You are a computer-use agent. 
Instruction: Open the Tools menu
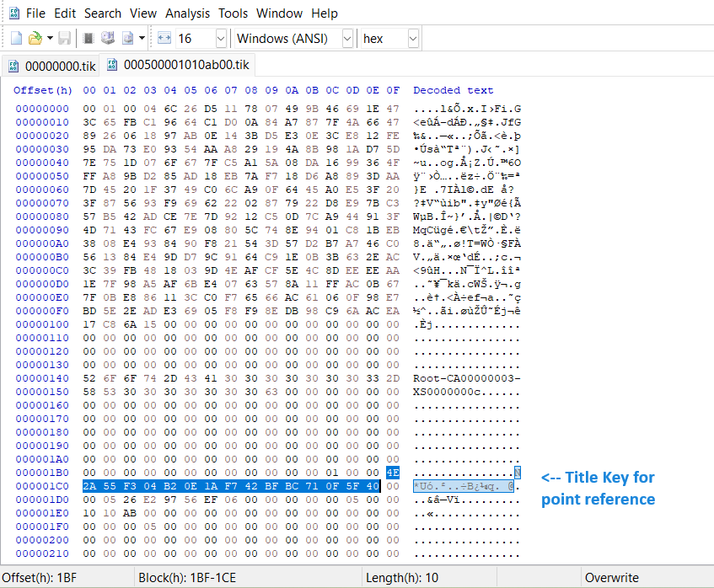pyautogui.click(x=233, y=13)
